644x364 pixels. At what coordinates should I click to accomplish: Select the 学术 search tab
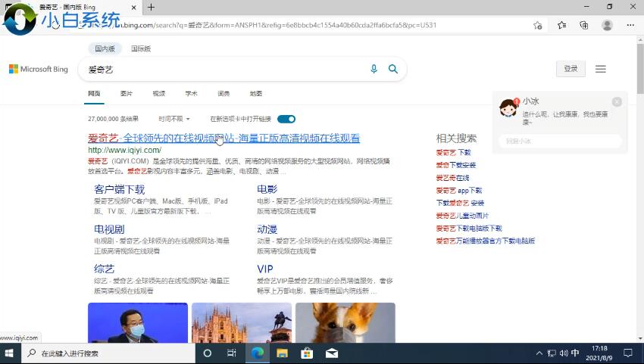192,94
